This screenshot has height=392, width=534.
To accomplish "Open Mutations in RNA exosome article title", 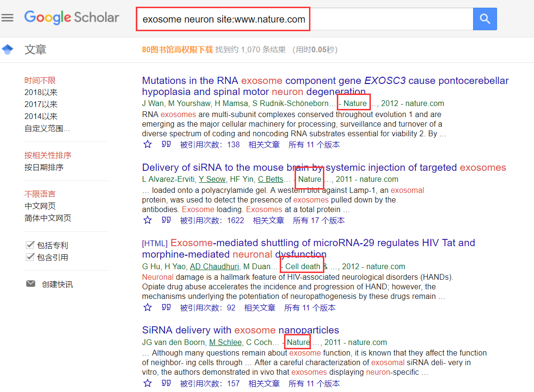I will click(325, 86).
